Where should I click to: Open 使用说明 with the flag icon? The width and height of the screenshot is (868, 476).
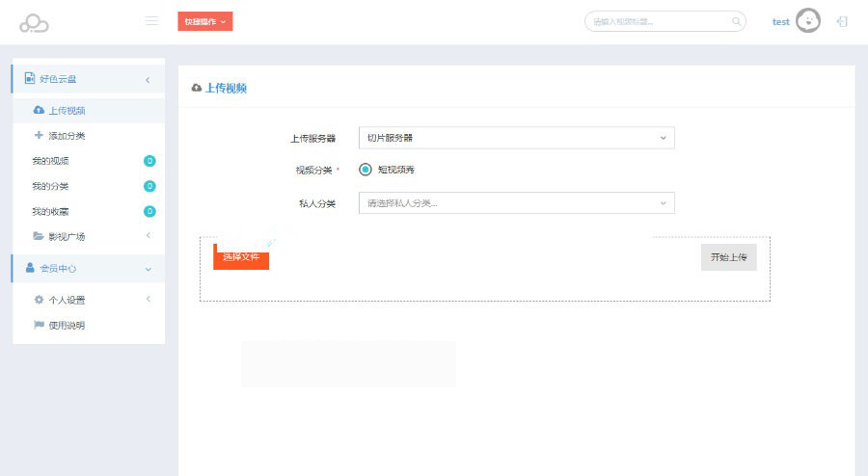pos(66,325)
